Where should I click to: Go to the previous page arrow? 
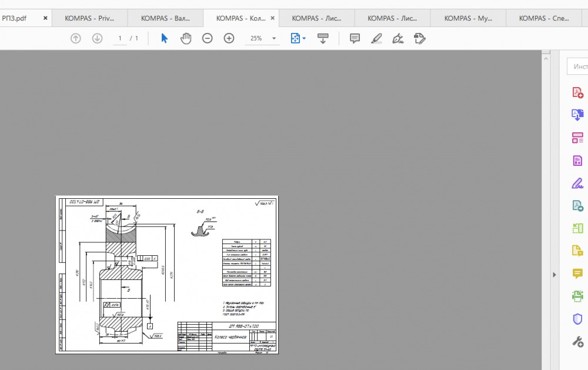(75, 38)
